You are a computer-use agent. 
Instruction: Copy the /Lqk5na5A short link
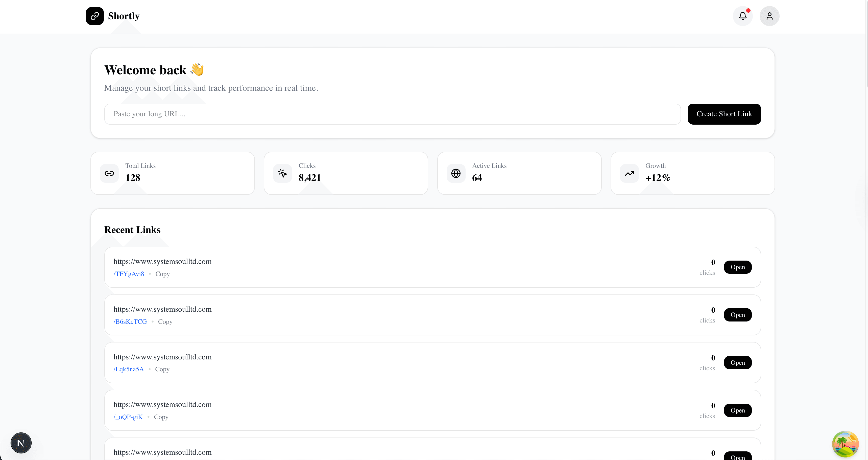pyautogui.click(x=162, y=369)
